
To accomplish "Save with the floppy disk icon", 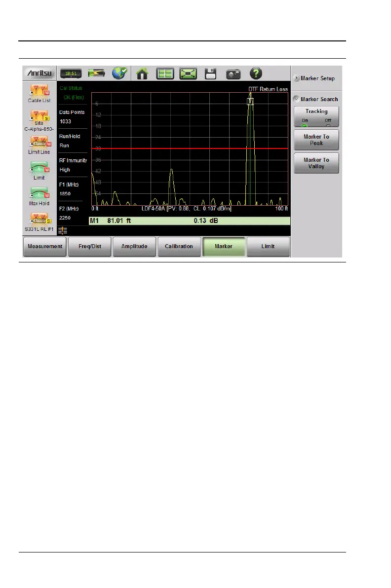I will (x=210, y=73).
